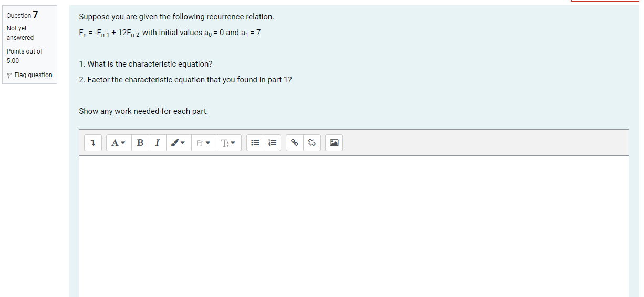The image size is (644, 297).
Task: Open the font family dropdown
Action: [x=203, y=143]
